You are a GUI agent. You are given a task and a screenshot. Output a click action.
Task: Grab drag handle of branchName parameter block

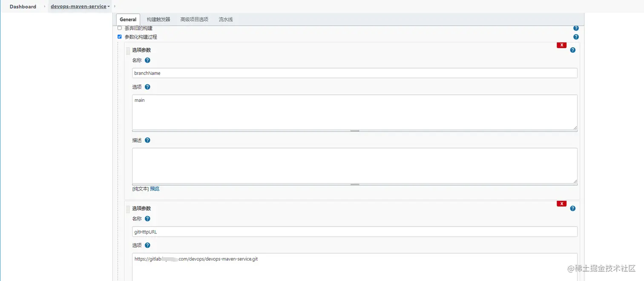(x=128, y=51)
